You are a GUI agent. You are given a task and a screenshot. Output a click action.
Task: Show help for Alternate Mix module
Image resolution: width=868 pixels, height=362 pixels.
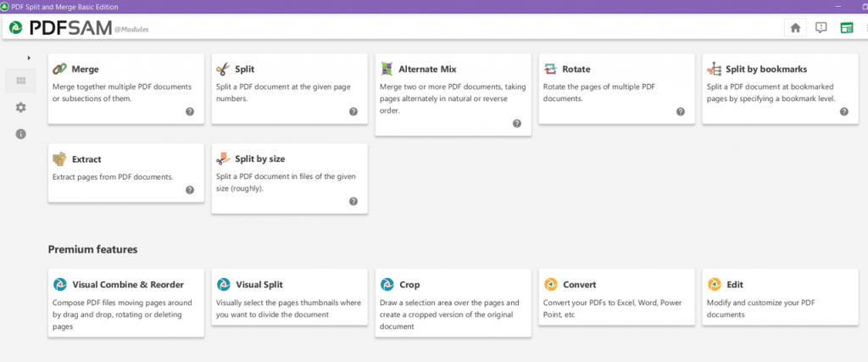coord(517,124)
